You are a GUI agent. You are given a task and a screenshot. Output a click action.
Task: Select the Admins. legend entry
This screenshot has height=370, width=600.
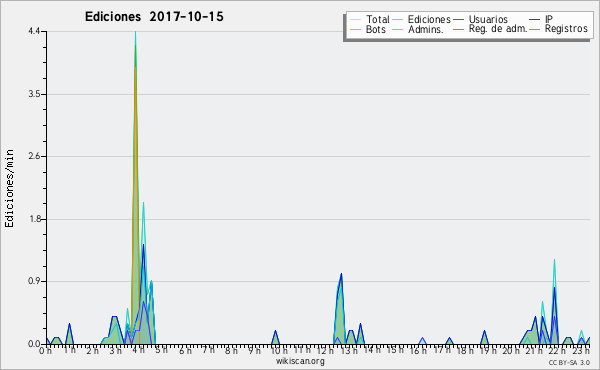(x=418, y=29)
